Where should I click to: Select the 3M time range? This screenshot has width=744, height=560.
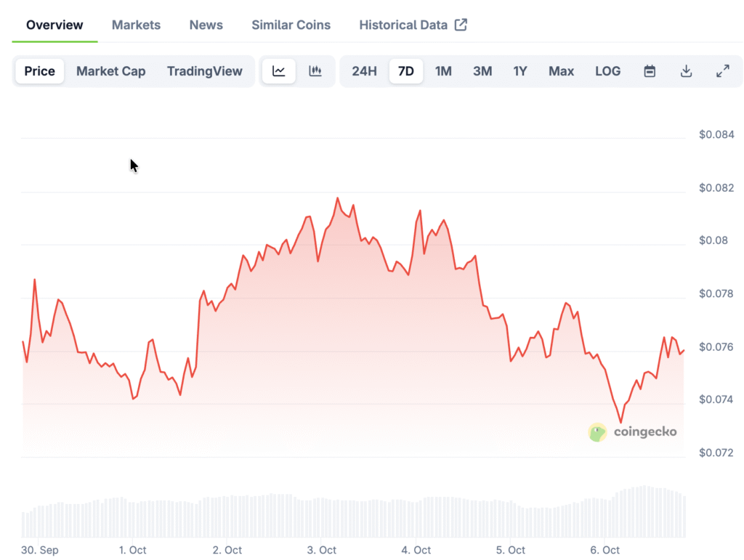click(x=482, y=71)
